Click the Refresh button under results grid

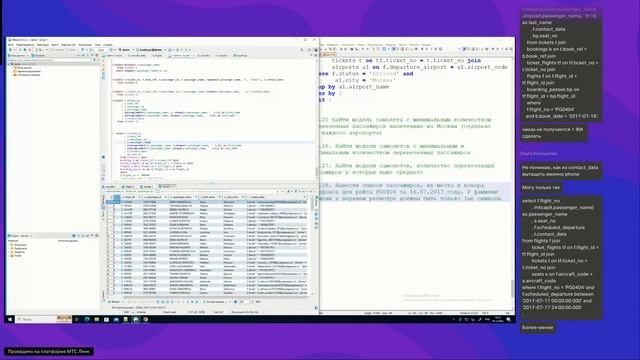[114, 302]
